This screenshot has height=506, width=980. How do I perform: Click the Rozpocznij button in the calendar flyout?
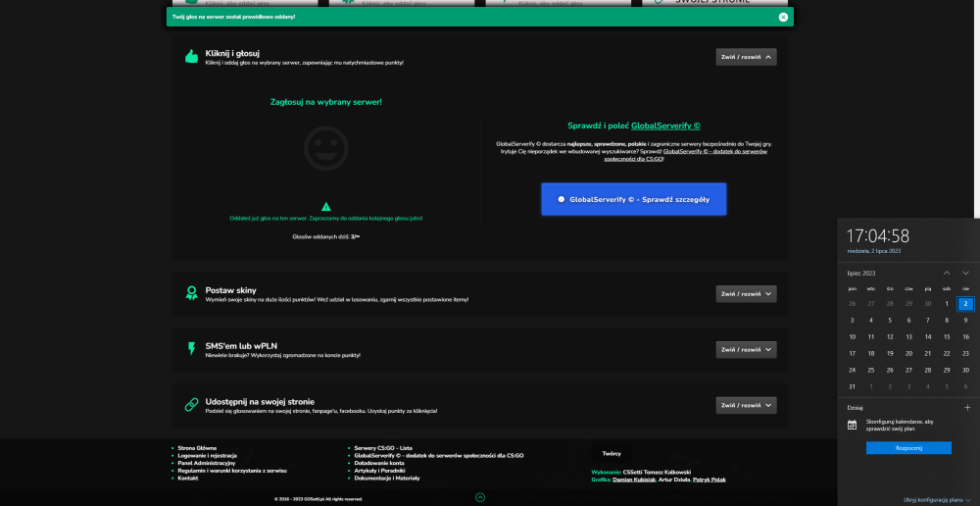coord(908,448)
